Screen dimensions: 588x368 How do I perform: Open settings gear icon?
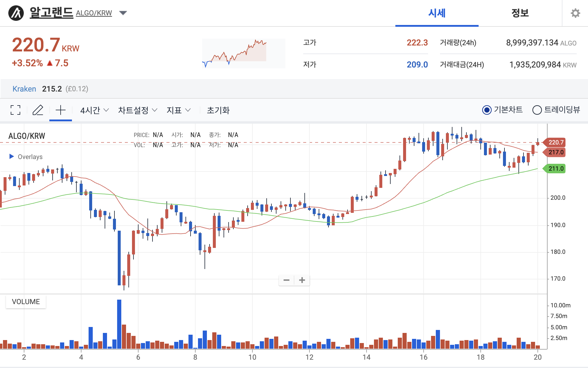click(575, 13)
